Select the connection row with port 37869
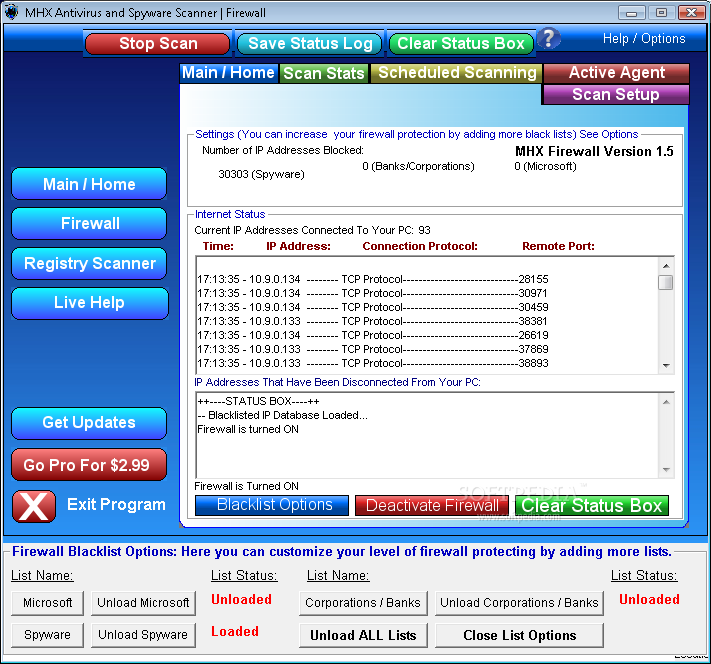711x664 pixels. tap(373, 349)
